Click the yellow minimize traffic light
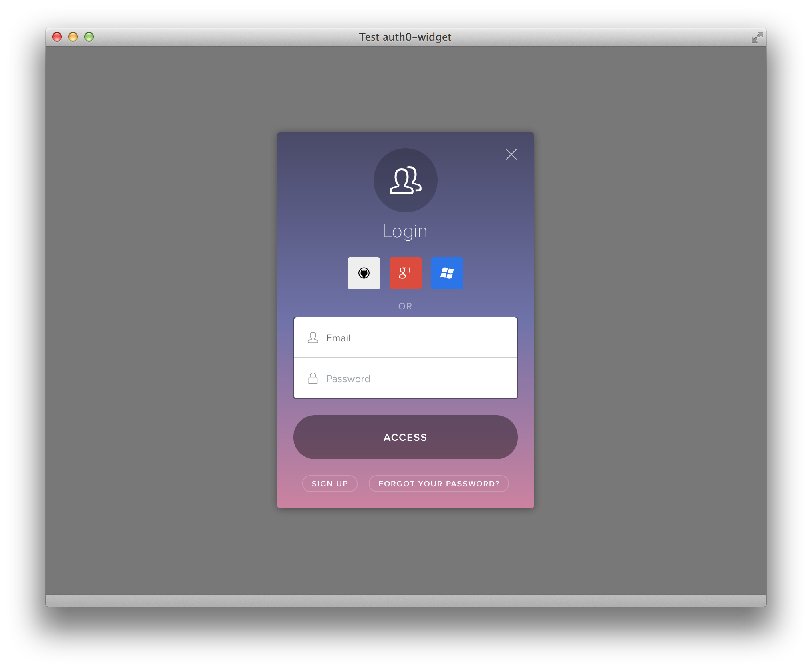The width and height of the screenshot is (812, 670). click(73, 37)
